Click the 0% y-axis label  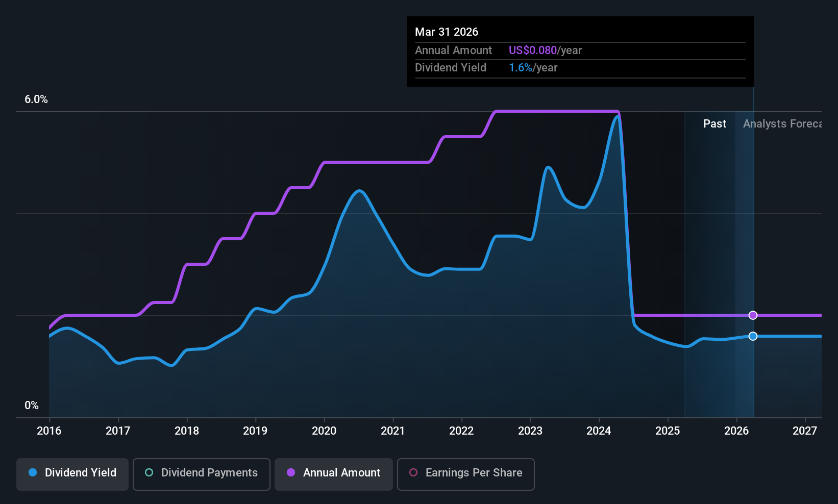(x=32, y=406)
